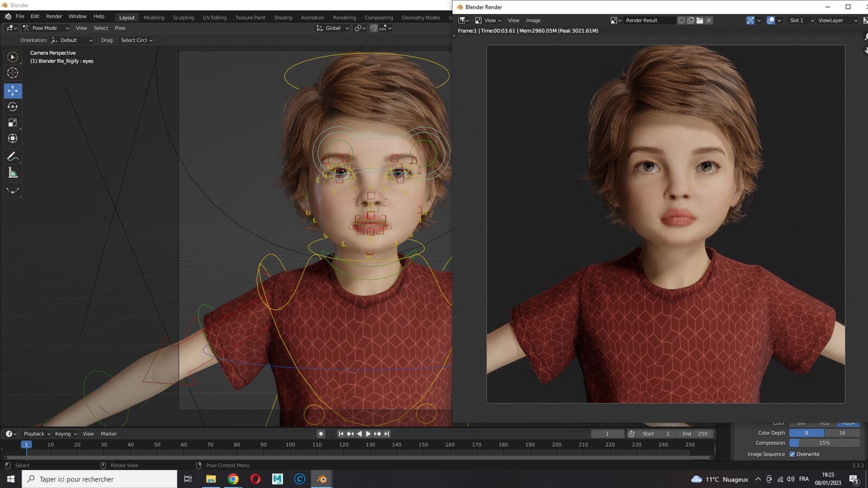Set Color Depth to 16

click(x=842, y=433)
